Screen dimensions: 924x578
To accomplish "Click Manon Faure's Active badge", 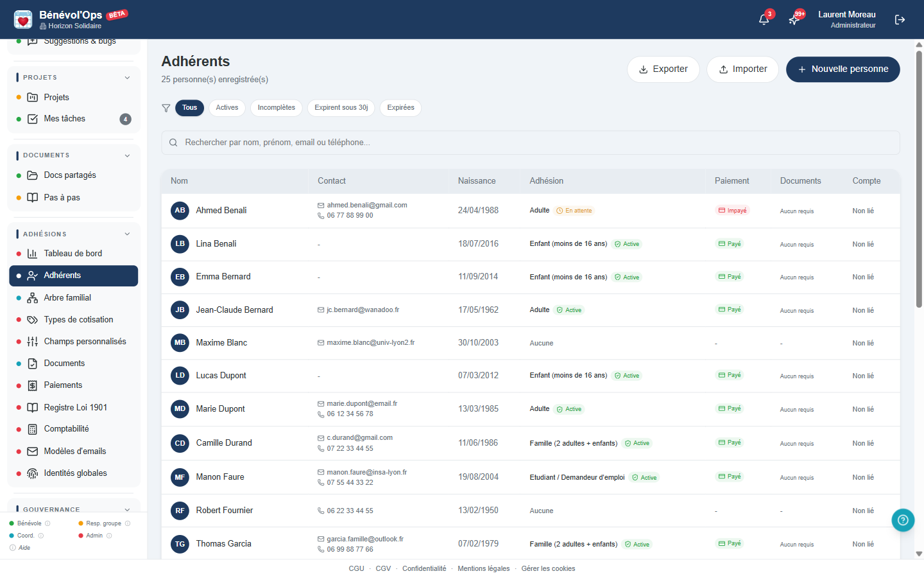I will tap(645, 478).
